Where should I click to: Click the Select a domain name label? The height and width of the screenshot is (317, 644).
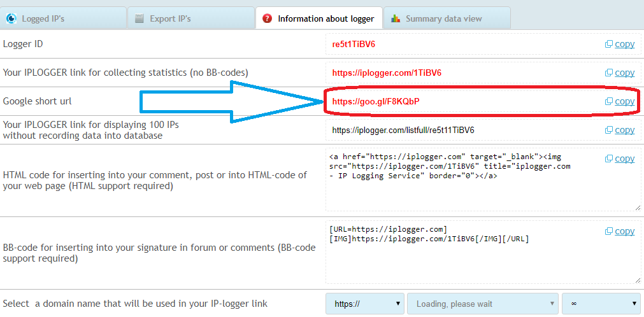(135, 304)
